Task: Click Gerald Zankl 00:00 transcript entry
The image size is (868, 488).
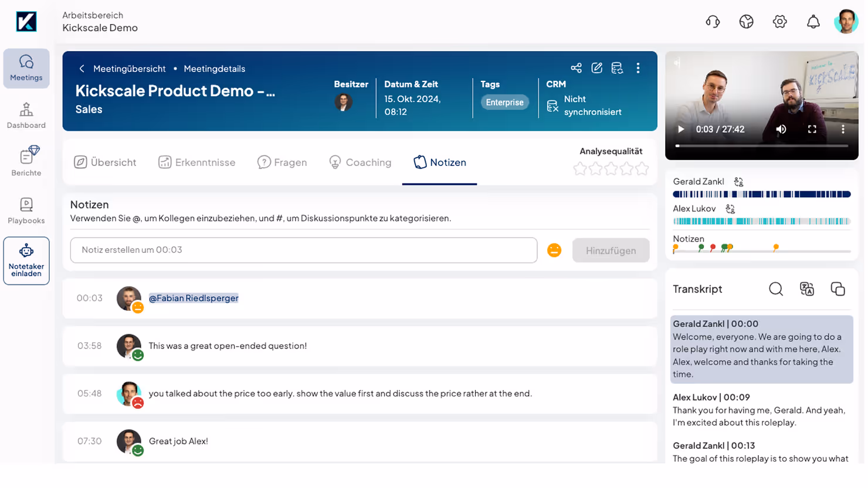Action: (762, 349)
